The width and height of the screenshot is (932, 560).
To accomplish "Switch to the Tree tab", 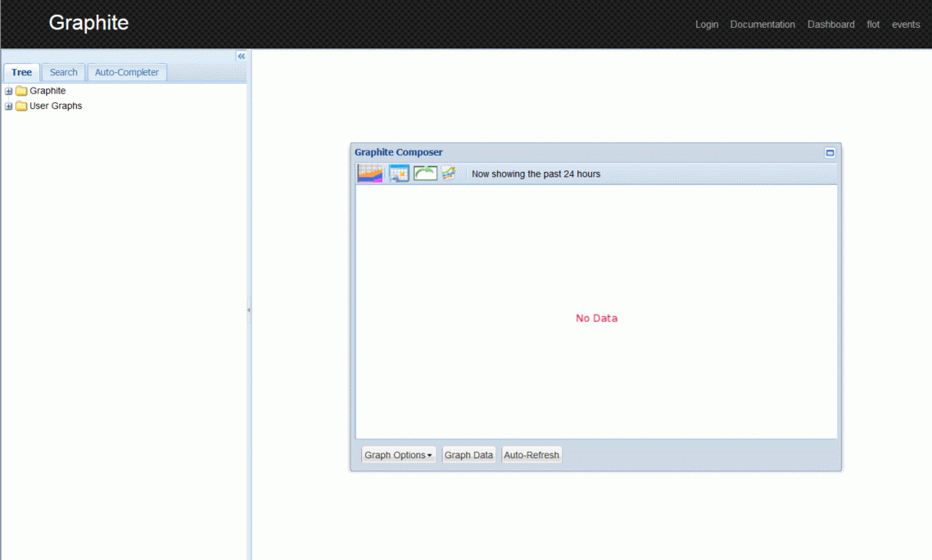I will [x=21, y=72].
